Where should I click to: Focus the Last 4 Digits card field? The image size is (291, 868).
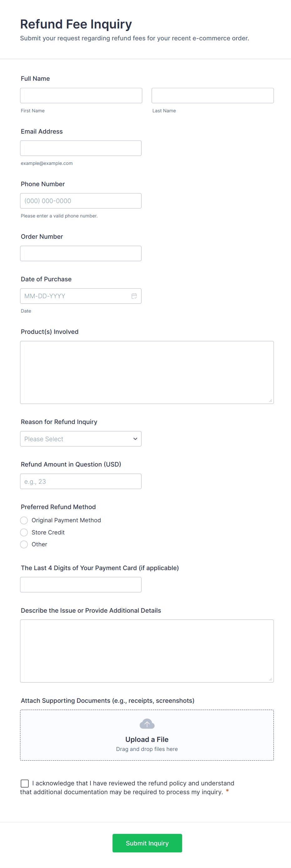tap(81, 585)
